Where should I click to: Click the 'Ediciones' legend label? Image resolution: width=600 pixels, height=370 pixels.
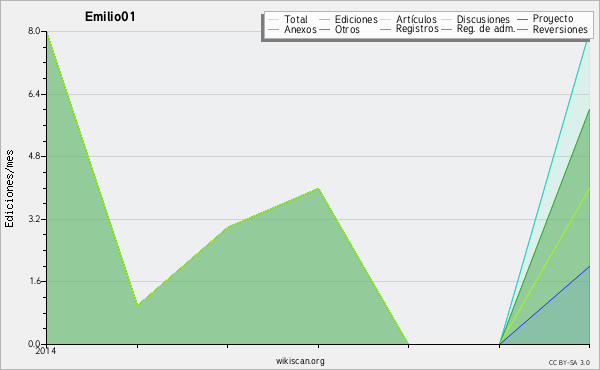pyautogui.click(x=356, y=19)
